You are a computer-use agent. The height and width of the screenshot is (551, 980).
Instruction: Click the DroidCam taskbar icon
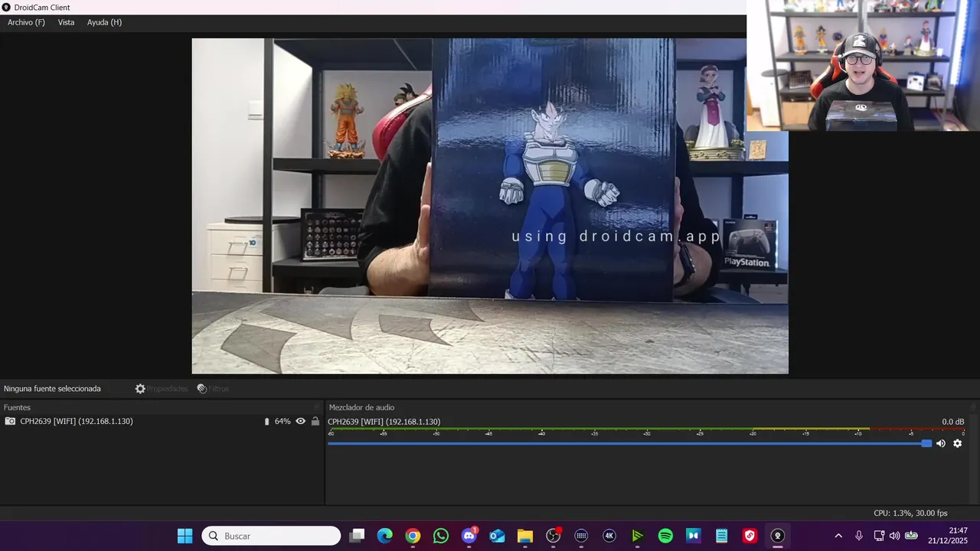tap(778, 536)
